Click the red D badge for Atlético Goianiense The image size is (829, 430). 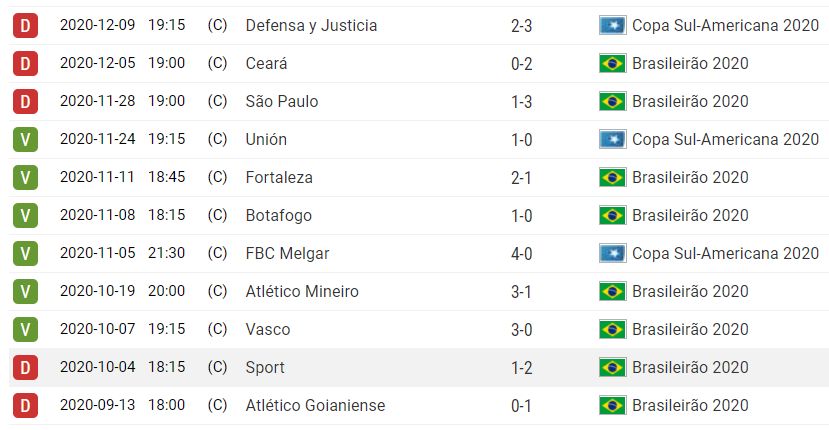tap(25, 405)
